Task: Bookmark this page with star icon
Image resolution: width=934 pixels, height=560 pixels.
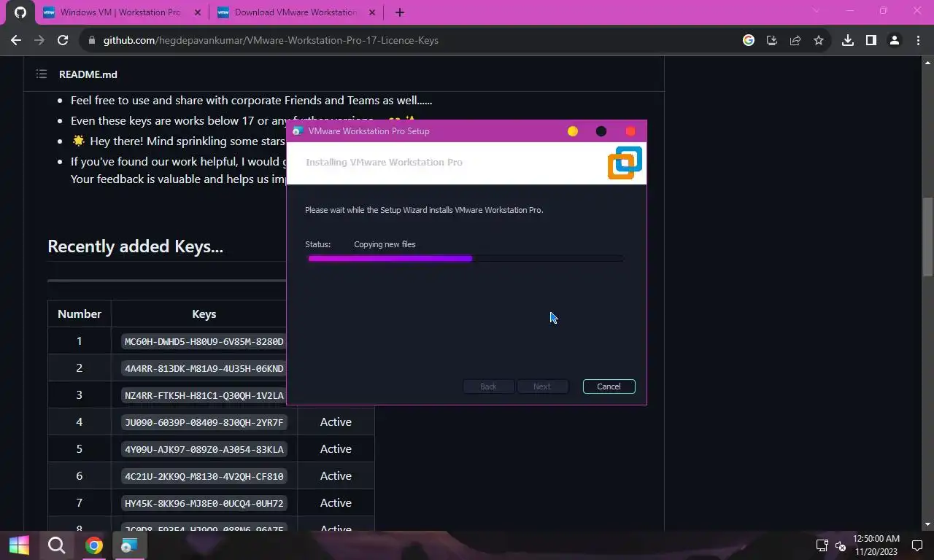Action: (818, 40)
